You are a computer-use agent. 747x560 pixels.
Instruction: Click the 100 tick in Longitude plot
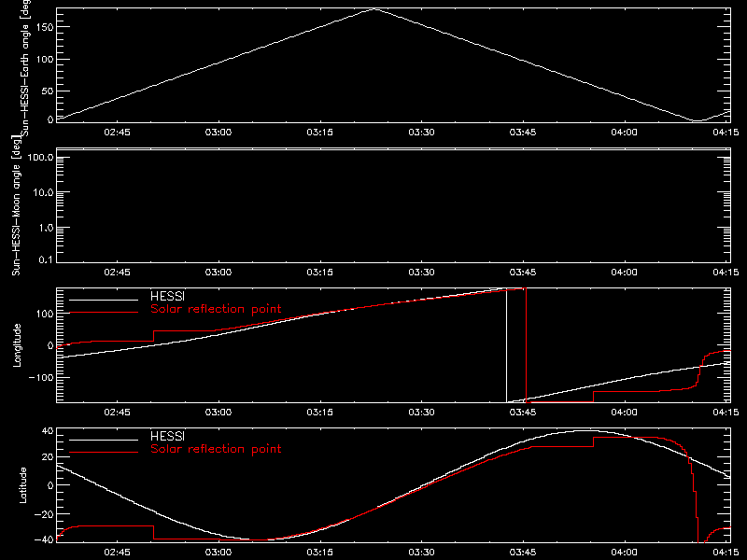tap(44, 314)
